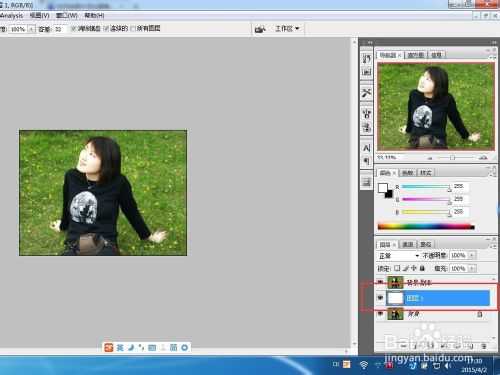The height and width of the screenshot is (375, 500).
Task: Expand the layer opacity slider arrow
Action: click(472, 256)
